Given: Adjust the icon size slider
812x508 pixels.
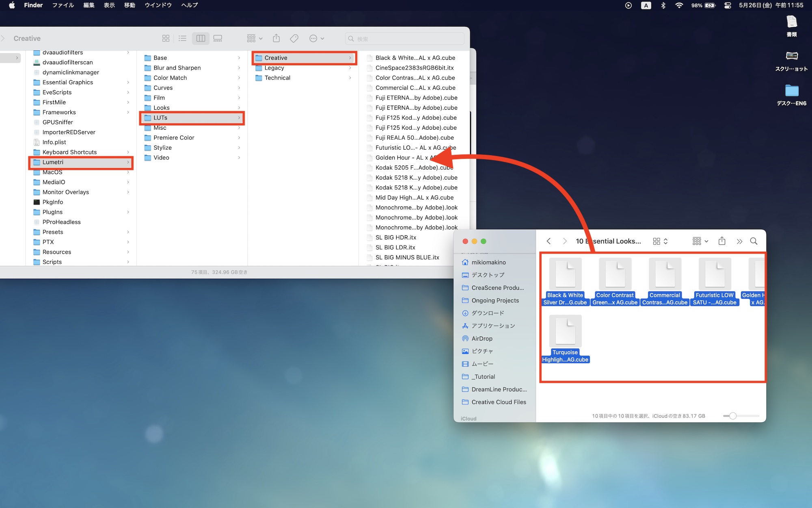Looking at the screenshot, I should pyautogui.click(x=733, y=416).
